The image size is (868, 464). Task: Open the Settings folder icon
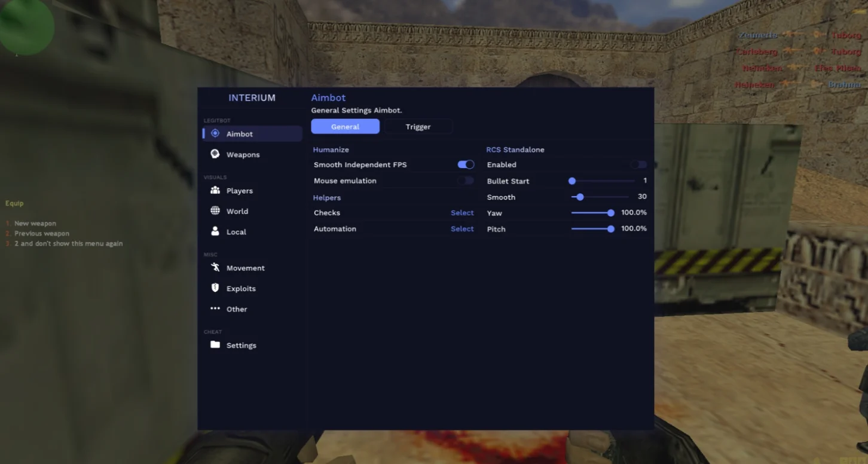215,345
